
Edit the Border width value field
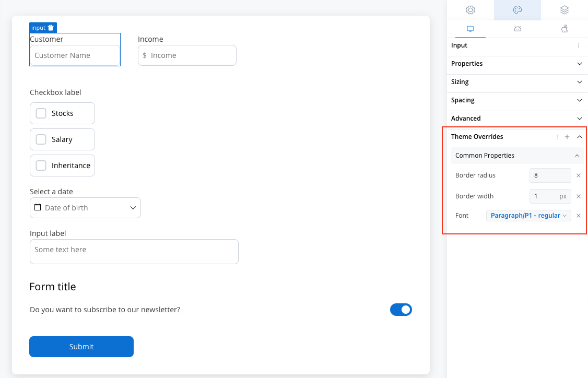(550, 196)
